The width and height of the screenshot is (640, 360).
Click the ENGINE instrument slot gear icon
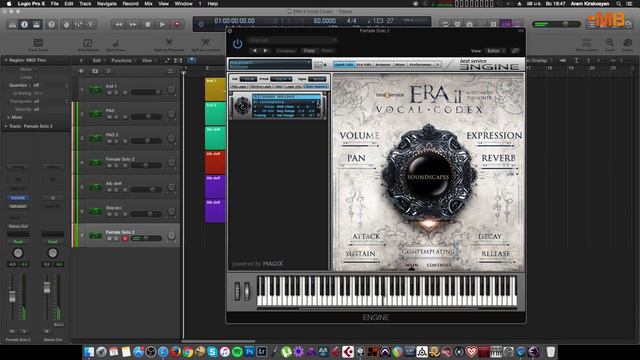click(242, 106)
